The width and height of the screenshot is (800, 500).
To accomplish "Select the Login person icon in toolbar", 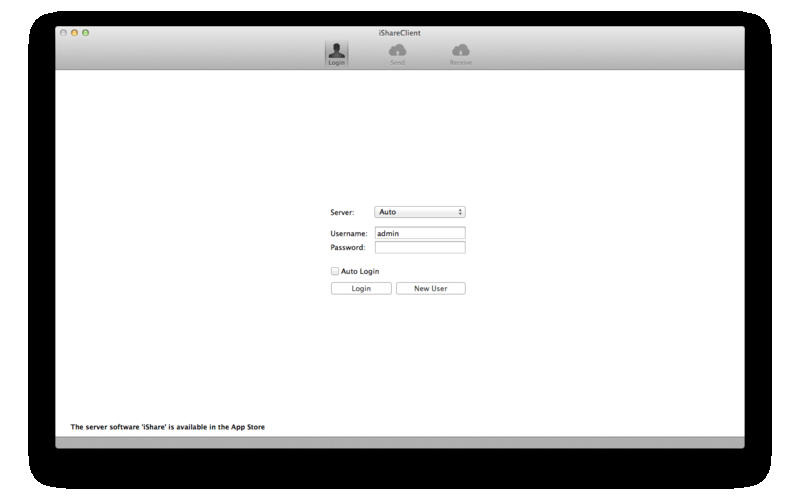I will coord(337,50).
